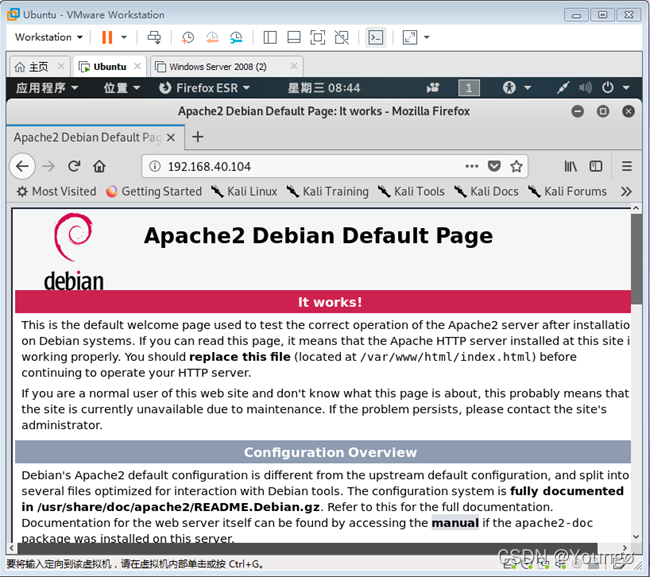
Task: Maximize the Firefox window
Action: point(603,111)
